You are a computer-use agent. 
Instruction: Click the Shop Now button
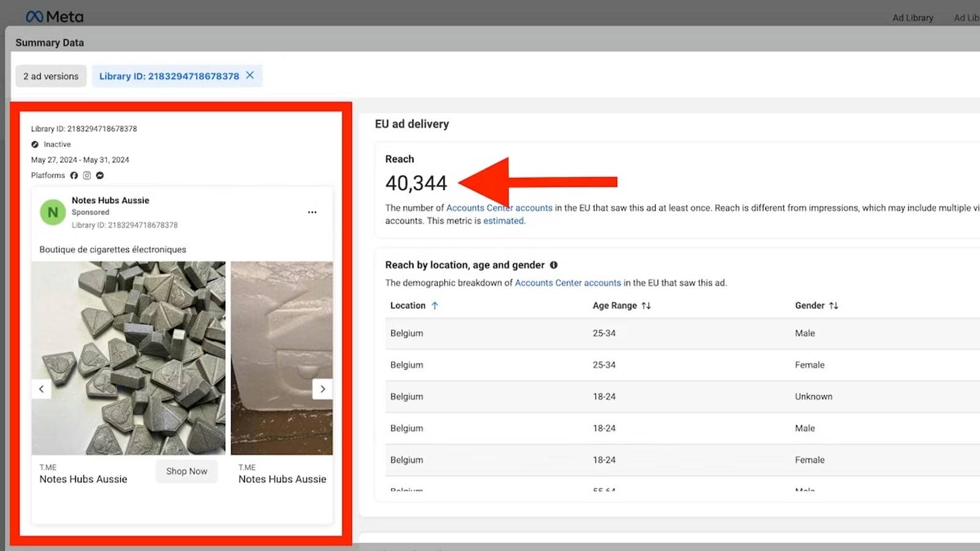pyautogui.click(x=186, y=471)
